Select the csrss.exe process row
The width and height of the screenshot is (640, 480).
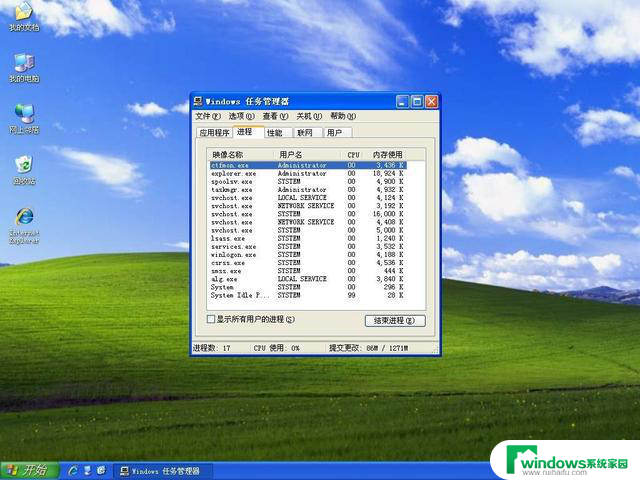308,263
